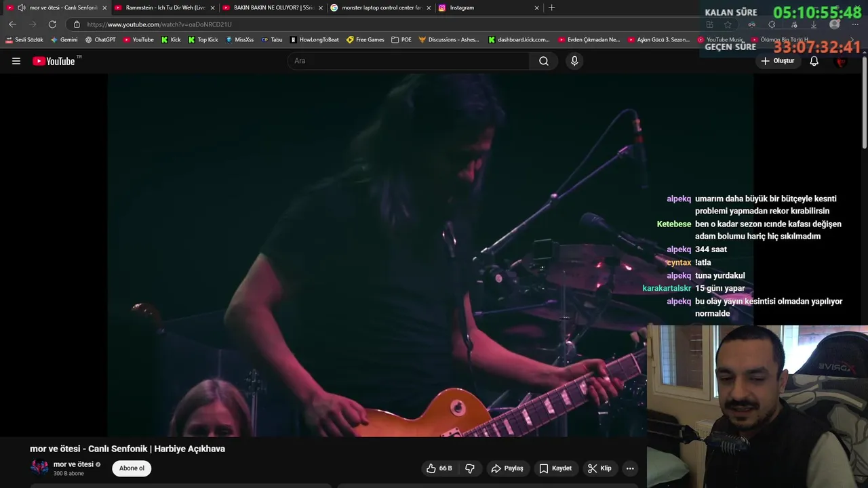Image resolution: width=868 pixels, height=488 pixels.
Task: Open the split screen browser icon
Action: [x=710, y=24]
